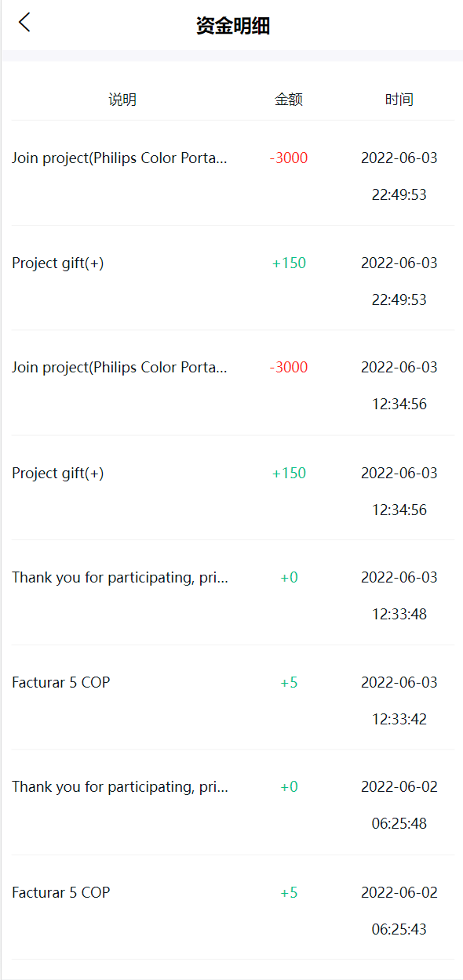Tap the back arrow icon

(24, 23)
